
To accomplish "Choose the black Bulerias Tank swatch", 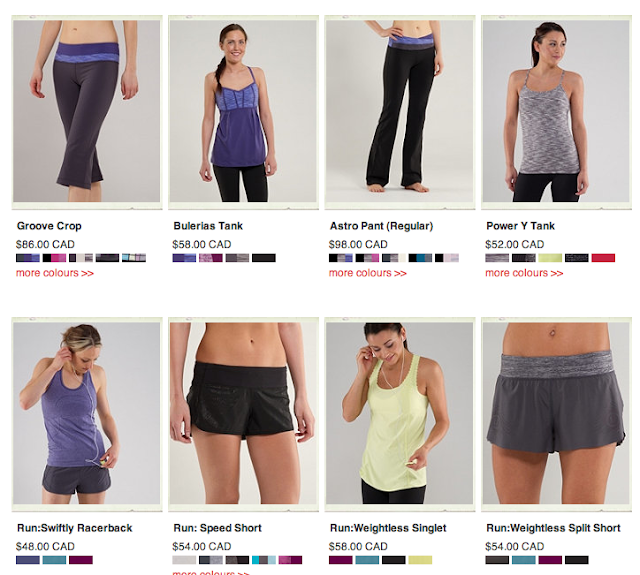I will [x=264, y=258].
